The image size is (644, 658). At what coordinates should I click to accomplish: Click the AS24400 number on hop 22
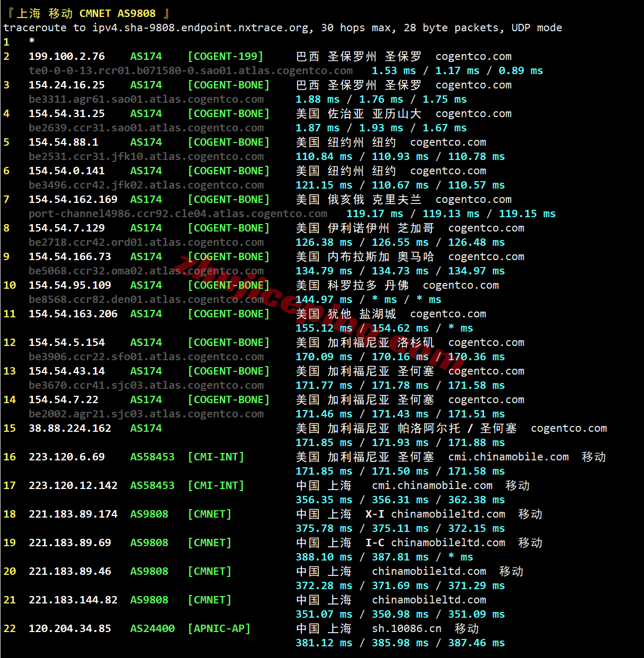153,629
